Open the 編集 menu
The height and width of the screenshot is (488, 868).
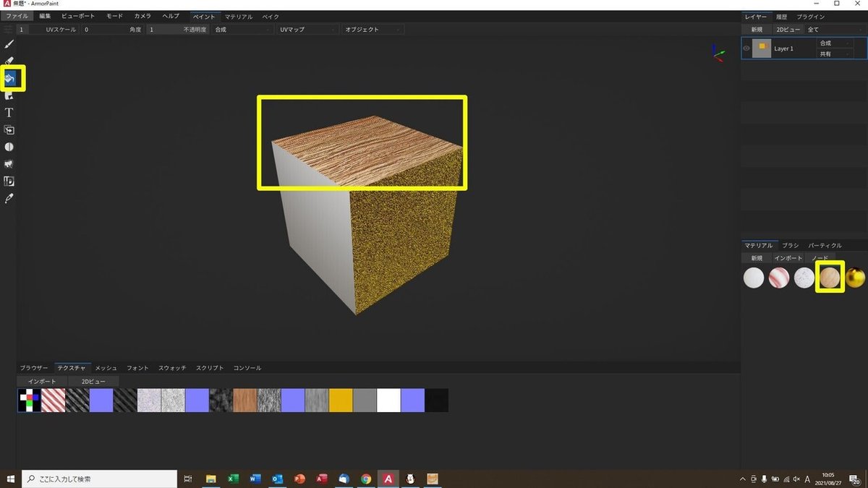point(45,16)
